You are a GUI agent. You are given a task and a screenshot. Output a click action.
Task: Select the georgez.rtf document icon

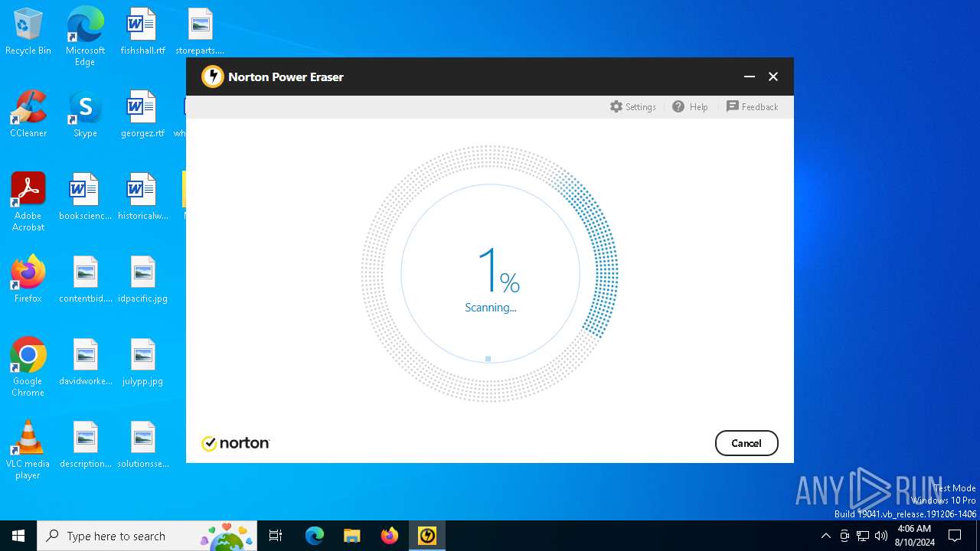click(142, 114)
